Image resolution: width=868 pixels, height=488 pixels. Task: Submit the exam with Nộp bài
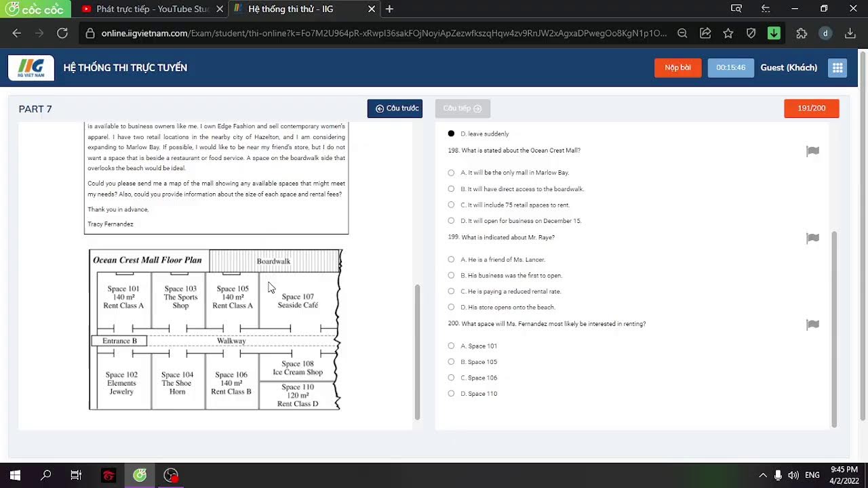[677, 68]
